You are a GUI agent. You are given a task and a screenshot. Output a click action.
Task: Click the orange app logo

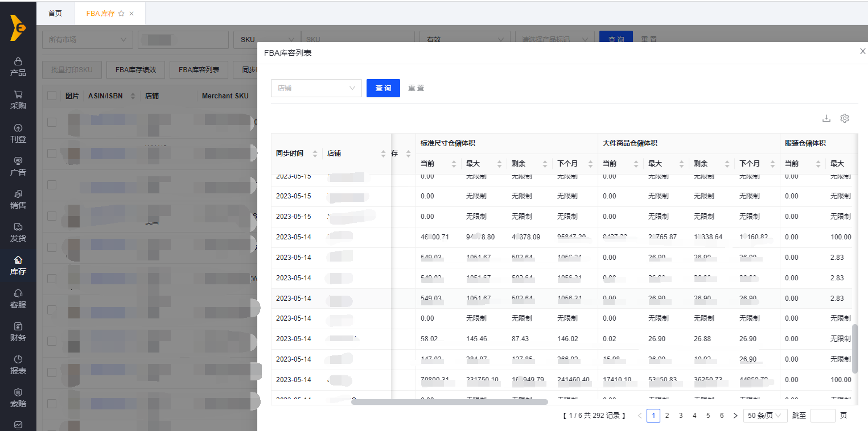(18, 28)
